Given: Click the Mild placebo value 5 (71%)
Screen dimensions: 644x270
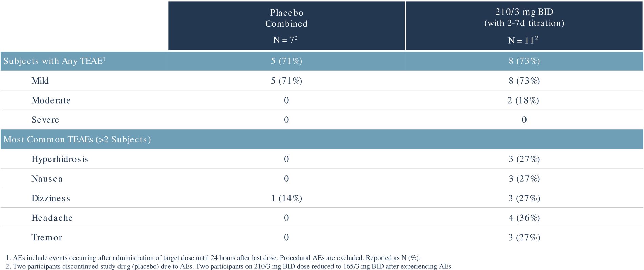Looking at the screenshot, I should 286,81.
